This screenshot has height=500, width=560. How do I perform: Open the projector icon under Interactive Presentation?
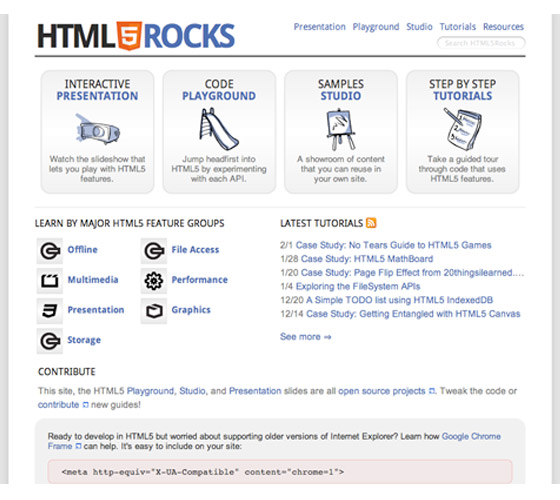click(97, 129)
